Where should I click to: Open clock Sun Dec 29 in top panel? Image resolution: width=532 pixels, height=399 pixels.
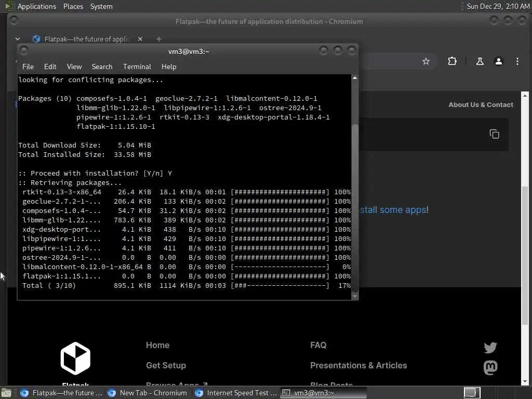(x=498, y=6)
